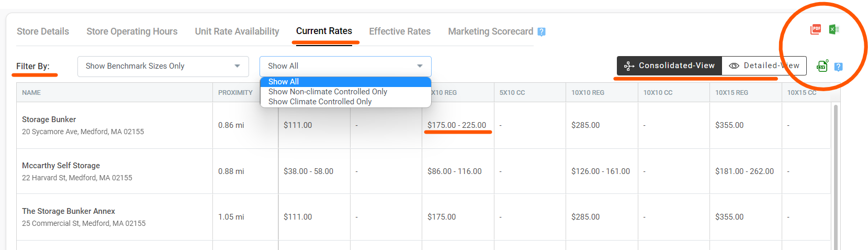The image size is (868, 250).
Task: Sort by PROXIMITY column header
Action: 235,93
